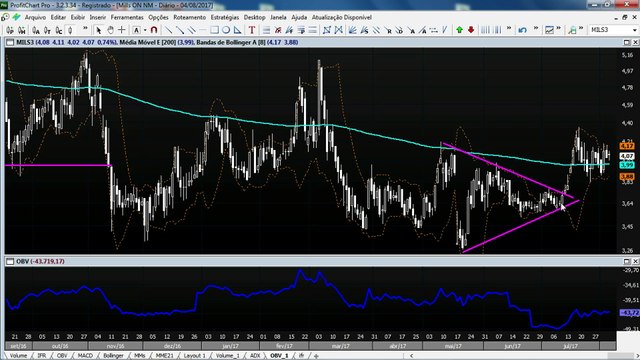This screenshot has width=640, height=360.
Task: Close the OBV indicator panel
Action: pyautogui.click(x=635, y=261)
